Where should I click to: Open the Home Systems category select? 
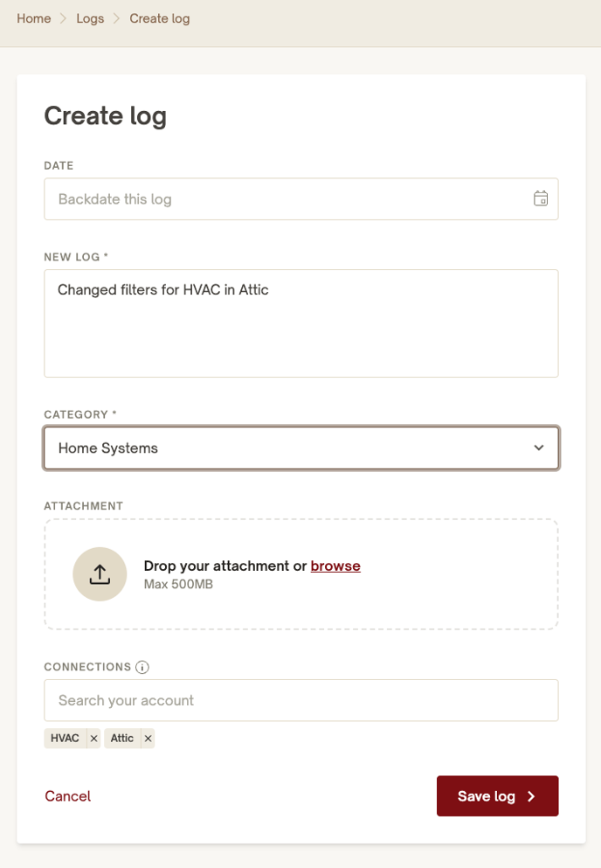coord(301,448)
